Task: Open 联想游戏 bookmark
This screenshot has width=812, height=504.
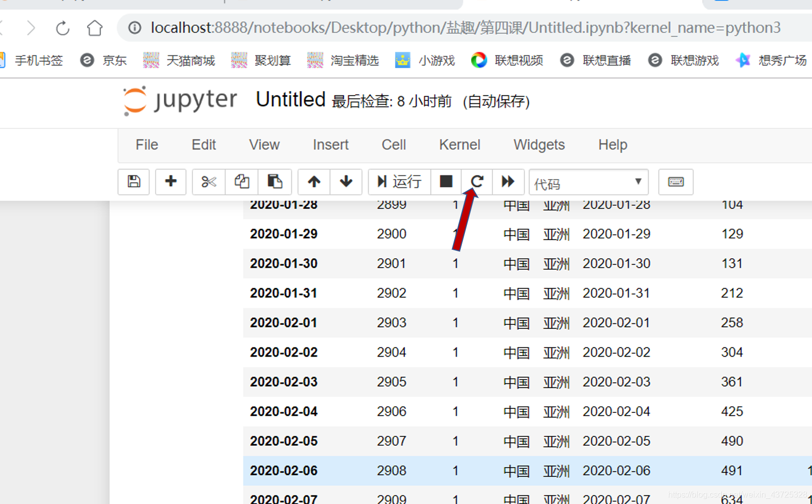Action: [683, 61]
